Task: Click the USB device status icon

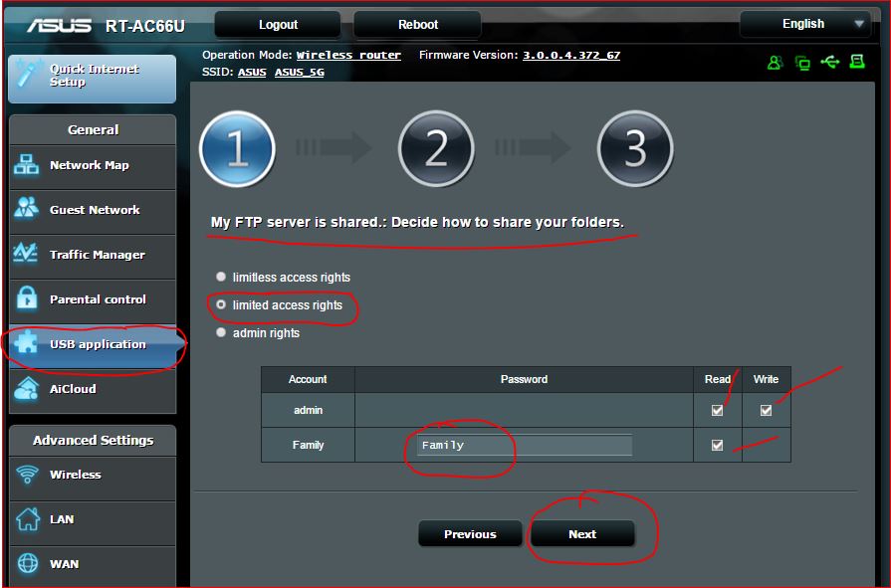Action: pyautogui.click(x=829, y=62)
